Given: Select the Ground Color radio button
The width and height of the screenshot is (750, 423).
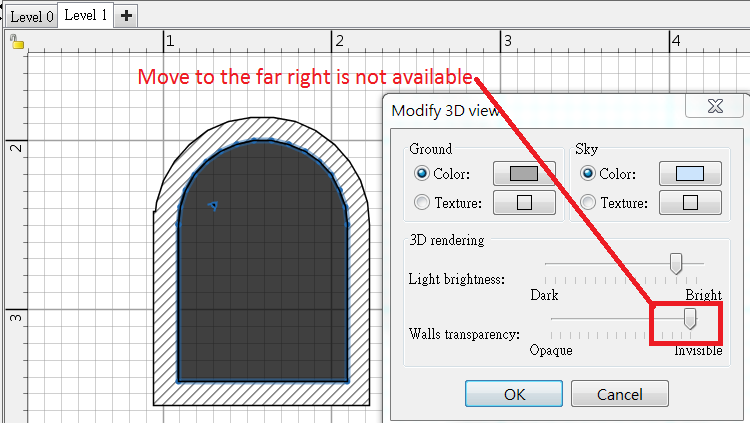Looking at the screenshot, I should pos(421,174).
